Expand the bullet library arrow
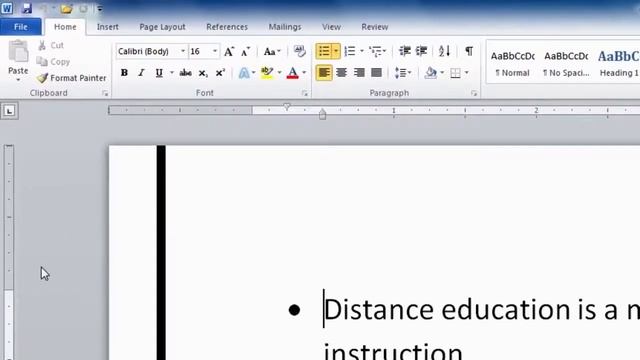Image resolution: width=640 pixels, height=360 pixels. pos(336,51)
